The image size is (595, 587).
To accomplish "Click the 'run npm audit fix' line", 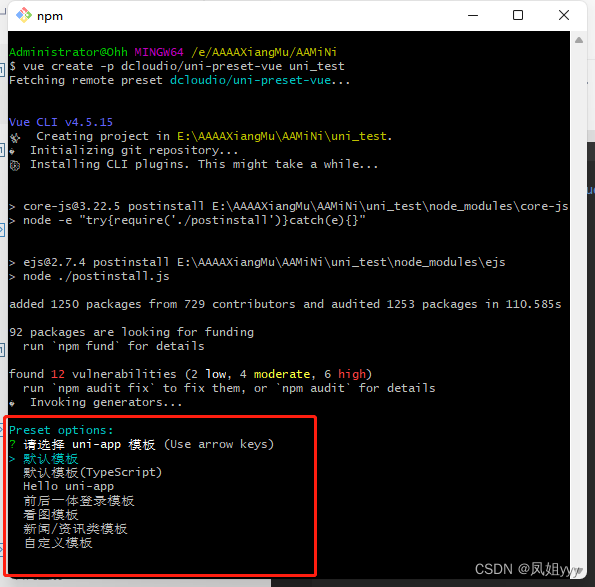I will pos(229,388).
